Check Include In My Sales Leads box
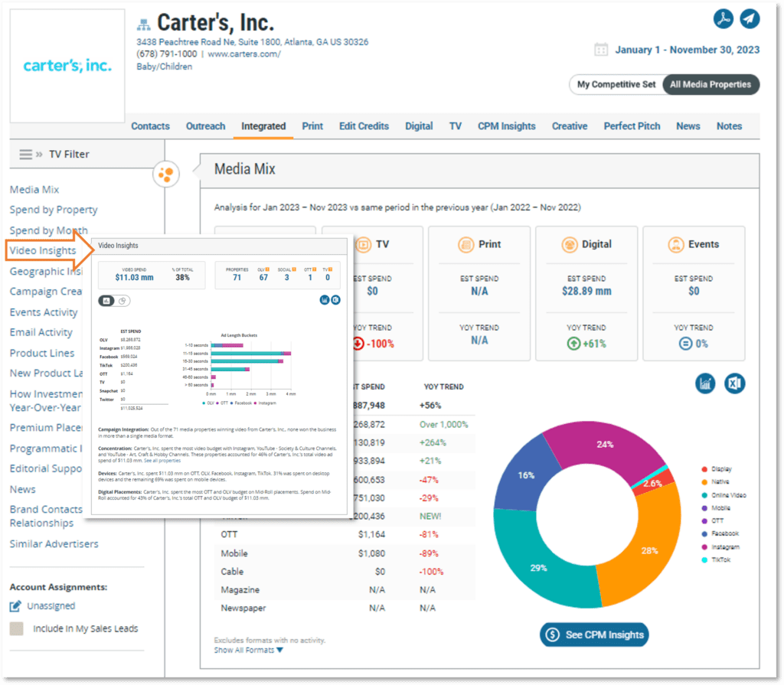This screenshot has width=784, height=685. (17, 628)
